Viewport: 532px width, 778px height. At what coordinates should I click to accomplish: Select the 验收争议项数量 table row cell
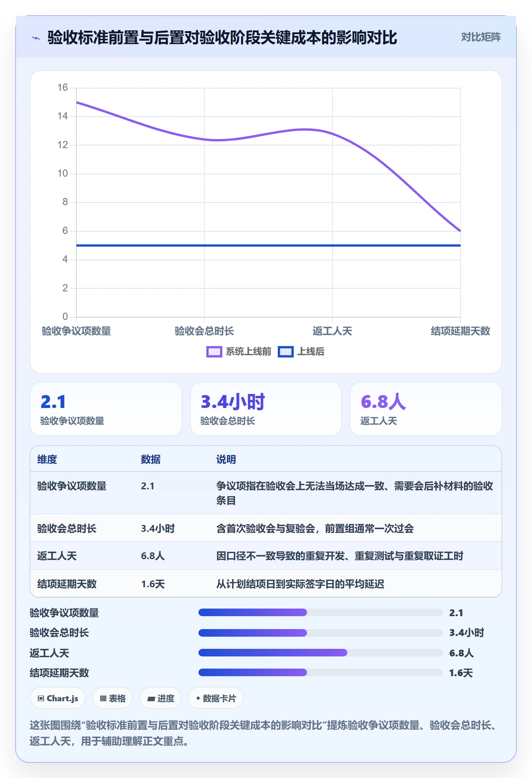coord(72,486)
